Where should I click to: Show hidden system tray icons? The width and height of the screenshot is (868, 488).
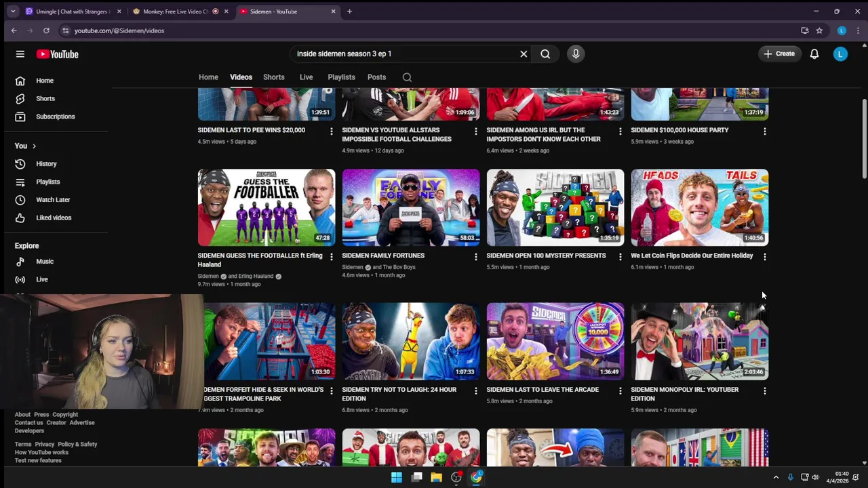pyautogui.click(x=776, y=477)
